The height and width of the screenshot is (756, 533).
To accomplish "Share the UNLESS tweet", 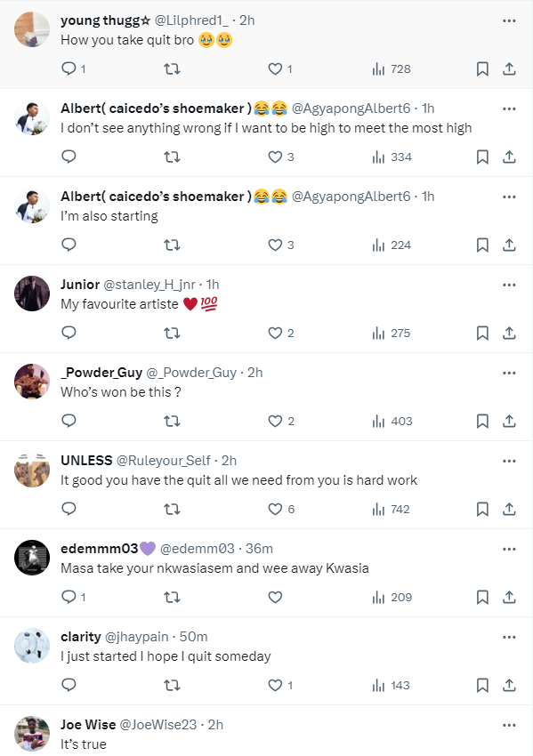I will tap(509, 509).
